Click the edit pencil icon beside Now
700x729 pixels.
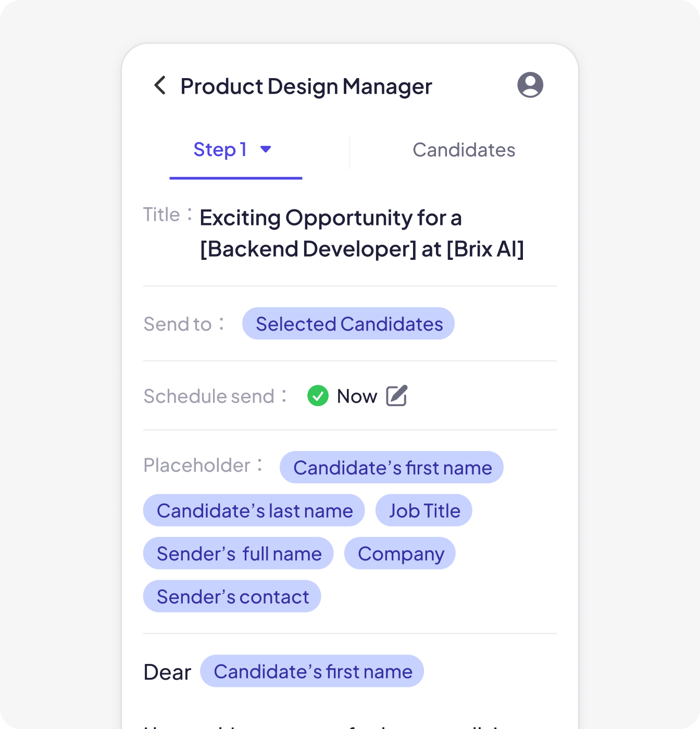397,396
